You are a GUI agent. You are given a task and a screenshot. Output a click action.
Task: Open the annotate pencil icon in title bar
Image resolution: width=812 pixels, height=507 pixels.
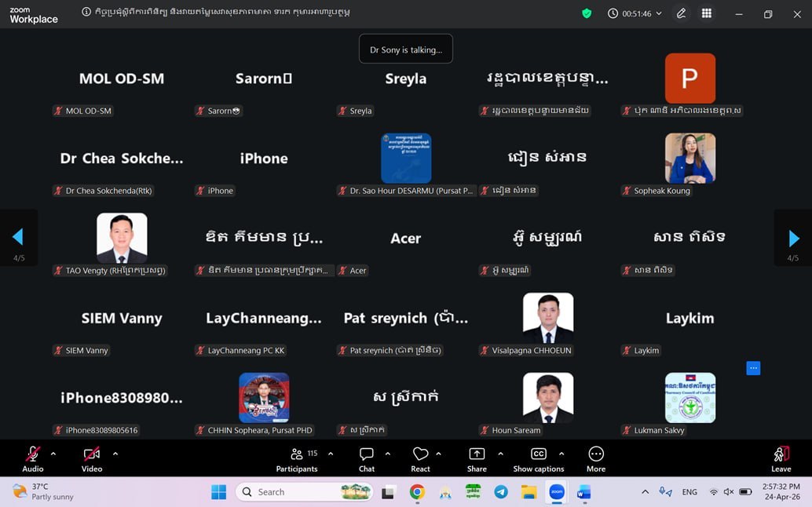click(x=681, y=13)
